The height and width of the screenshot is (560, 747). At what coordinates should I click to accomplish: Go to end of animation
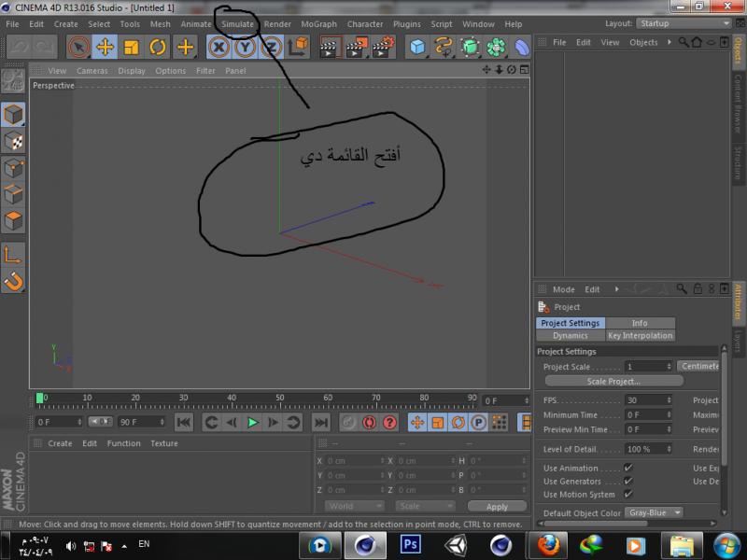320,423
